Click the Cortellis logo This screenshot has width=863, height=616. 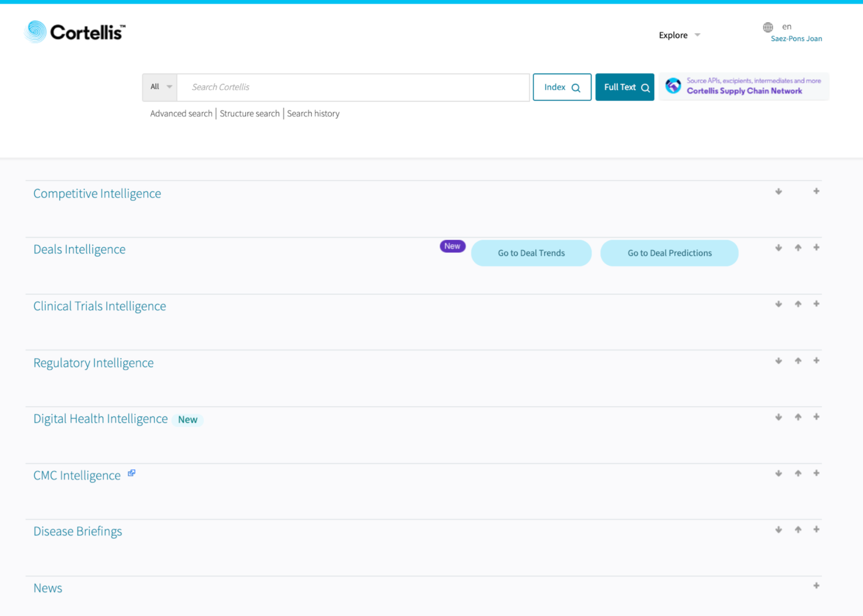tap(75, 32)
